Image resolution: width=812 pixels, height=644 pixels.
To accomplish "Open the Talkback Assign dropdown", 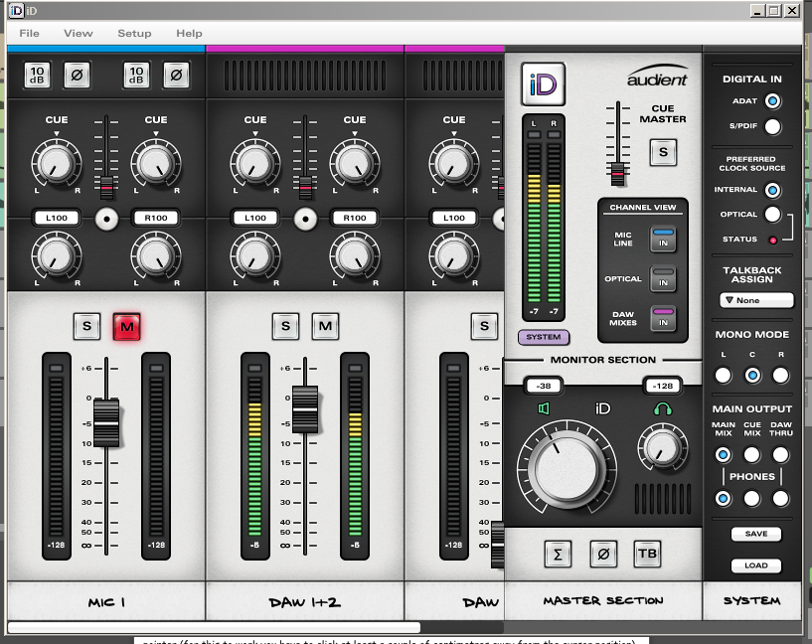I will (756, 300).
